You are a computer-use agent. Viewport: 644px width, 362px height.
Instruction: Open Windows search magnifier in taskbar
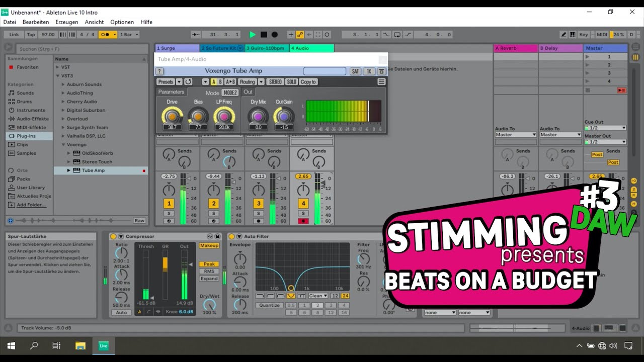(34, 345)
